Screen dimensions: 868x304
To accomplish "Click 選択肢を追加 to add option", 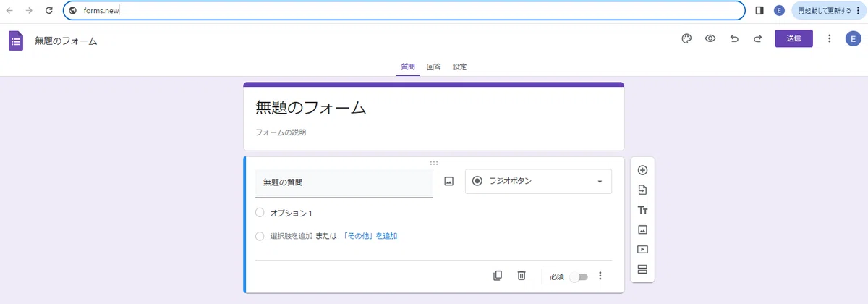I will [291, 236].
